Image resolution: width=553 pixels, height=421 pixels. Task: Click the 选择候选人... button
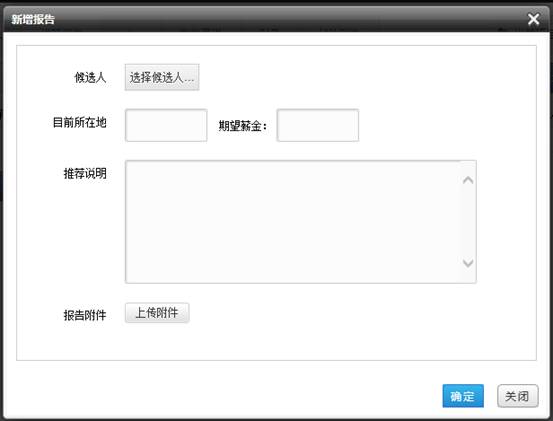click(162, 77)
